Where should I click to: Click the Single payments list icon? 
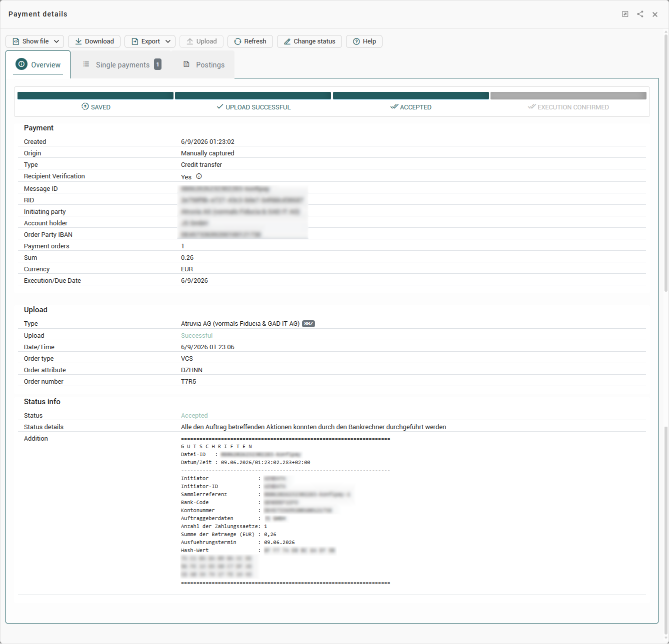click(x=86, y=64)
